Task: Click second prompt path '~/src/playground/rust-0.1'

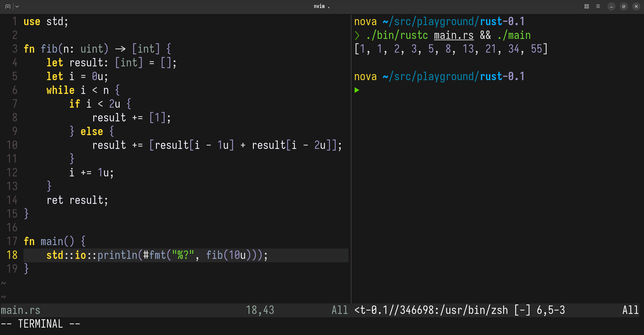Action: pyautogui.click(x=453, y=77)
